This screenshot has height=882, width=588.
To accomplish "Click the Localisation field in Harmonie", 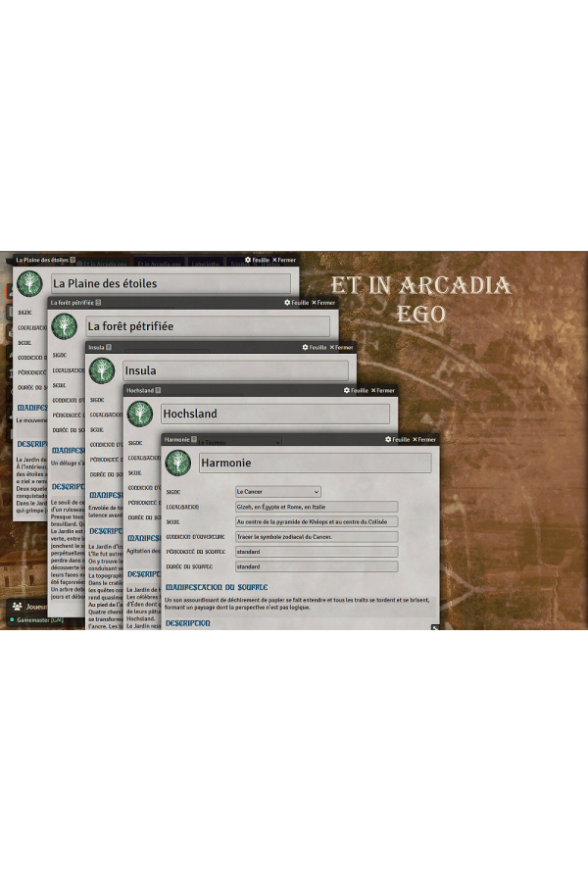I will (316, 507).
